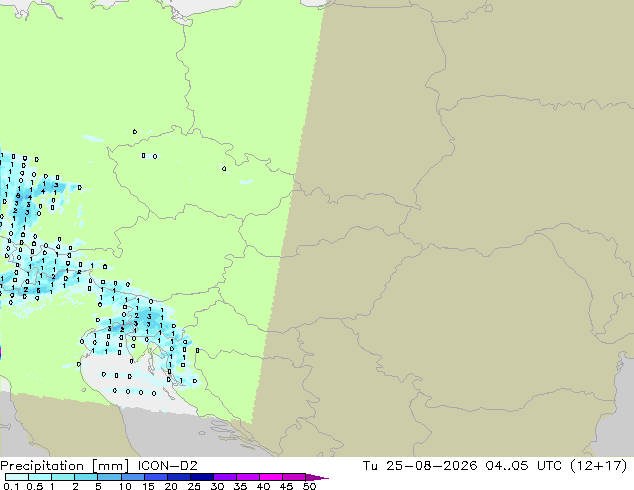Click legend value '0.5'

[x=35, y=486]
